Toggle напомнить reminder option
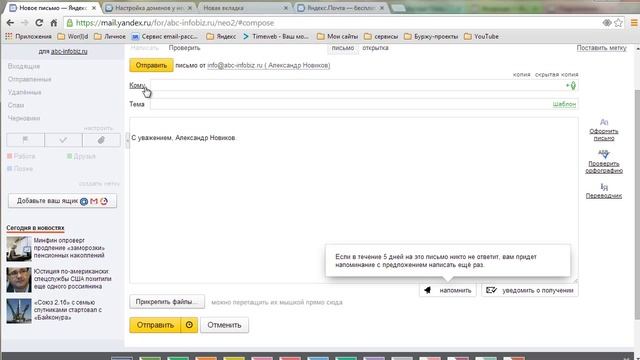The image size is (640, 360). tap(448, 290)
